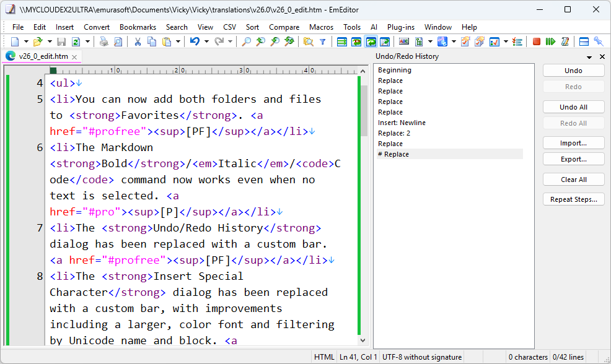
Task: Toggle Wrap by Characters mode
Action: point(356,41)
